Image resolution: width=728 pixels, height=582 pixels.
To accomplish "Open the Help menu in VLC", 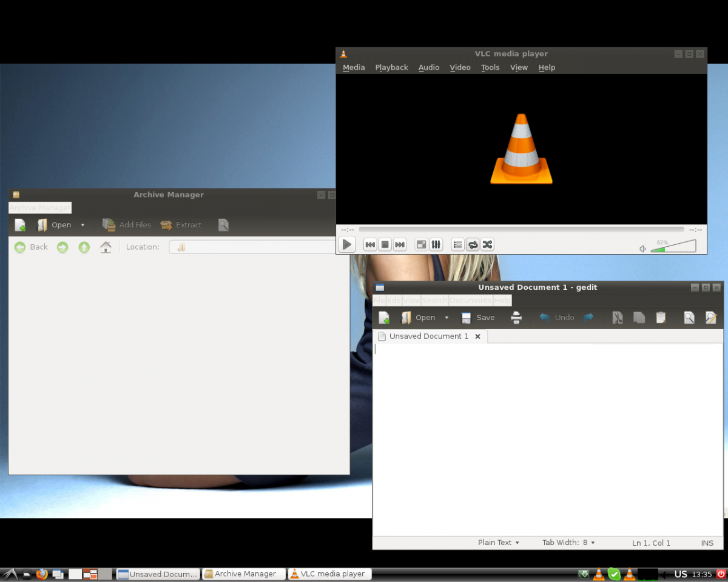I will [x=547, y=67].
